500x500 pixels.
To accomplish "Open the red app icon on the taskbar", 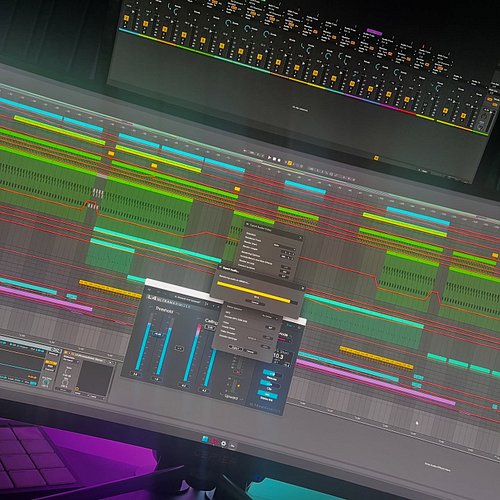I will click(214, 442).
